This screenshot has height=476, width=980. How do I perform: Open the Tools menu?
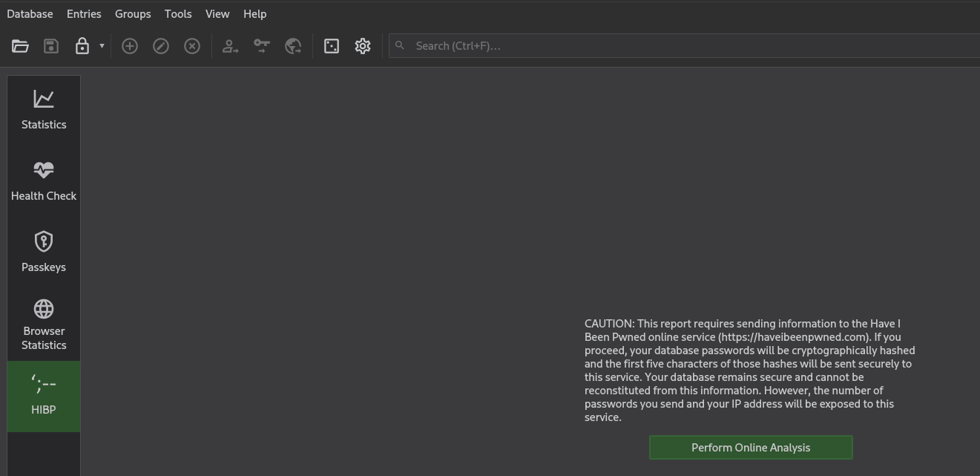(x=178, y=14)
